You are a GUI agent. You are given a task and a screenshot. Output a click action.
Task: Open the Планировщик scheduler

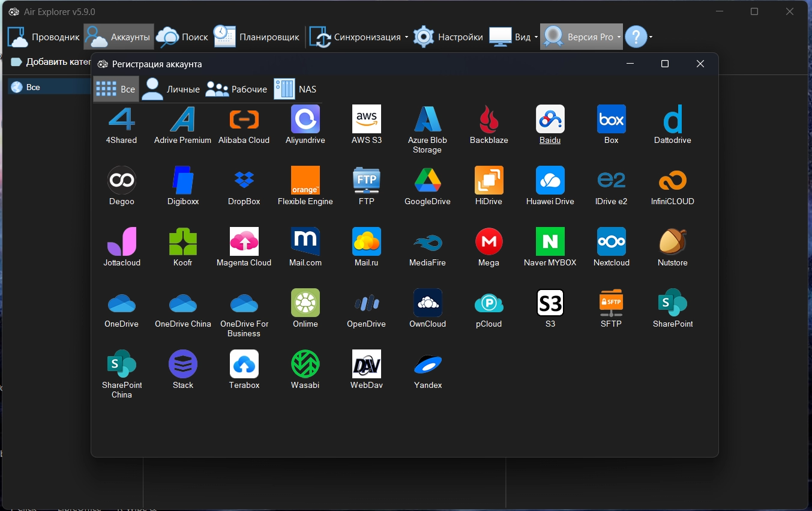click(x=257, y=37)
